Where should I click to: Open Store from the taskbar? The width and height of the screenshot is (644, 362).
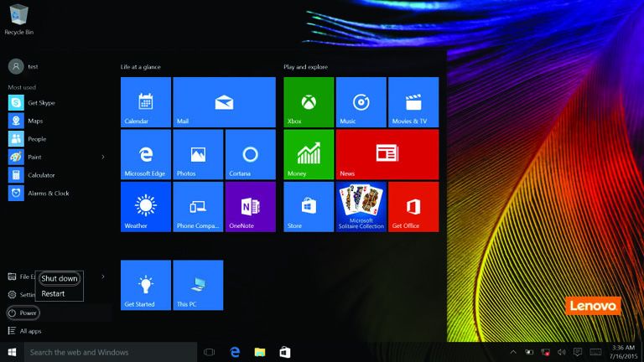[x=284, y=352]
